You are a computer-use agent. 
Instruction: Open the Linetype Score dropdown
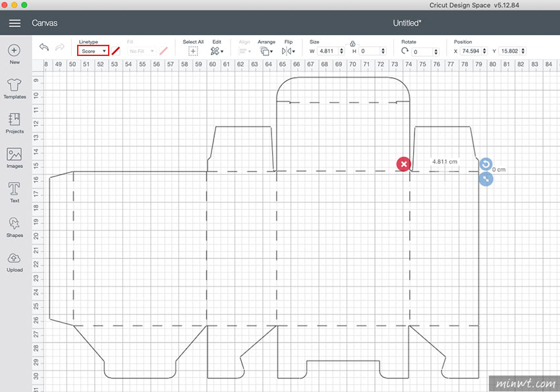[x=93, y=51]
